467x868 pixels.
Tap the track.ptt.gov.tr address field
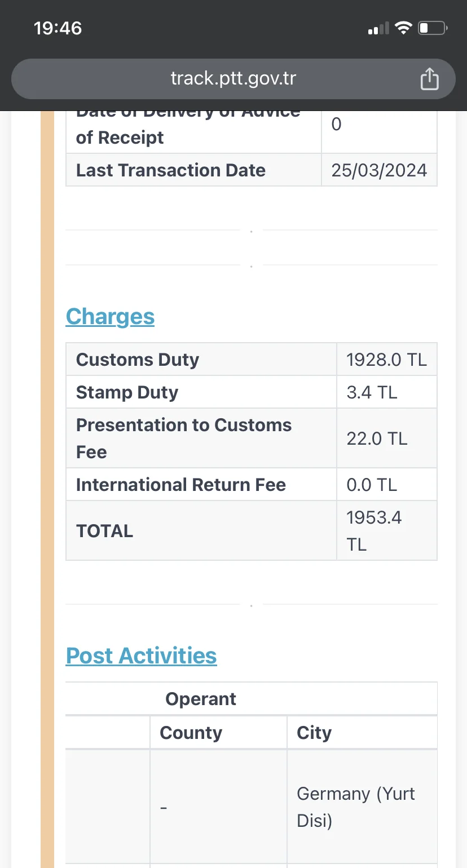click(x=233, y=78)
